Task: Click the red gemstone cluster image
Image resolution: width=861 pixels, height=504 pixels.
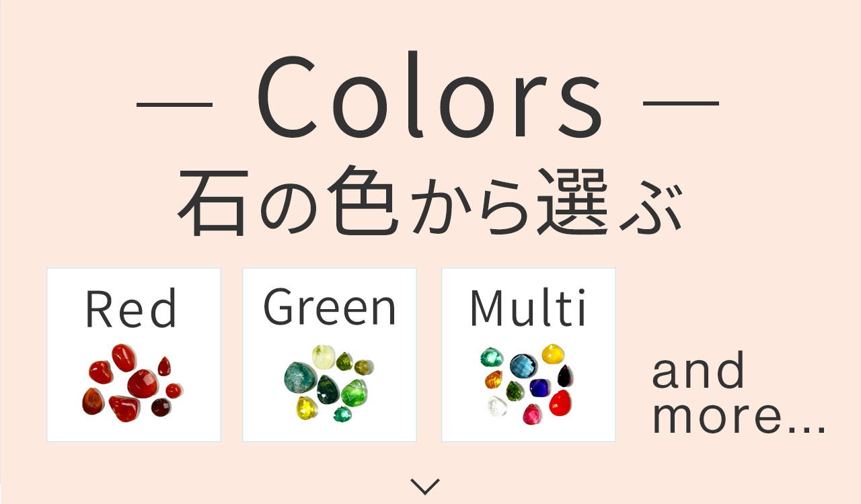Action: [133, 384]
